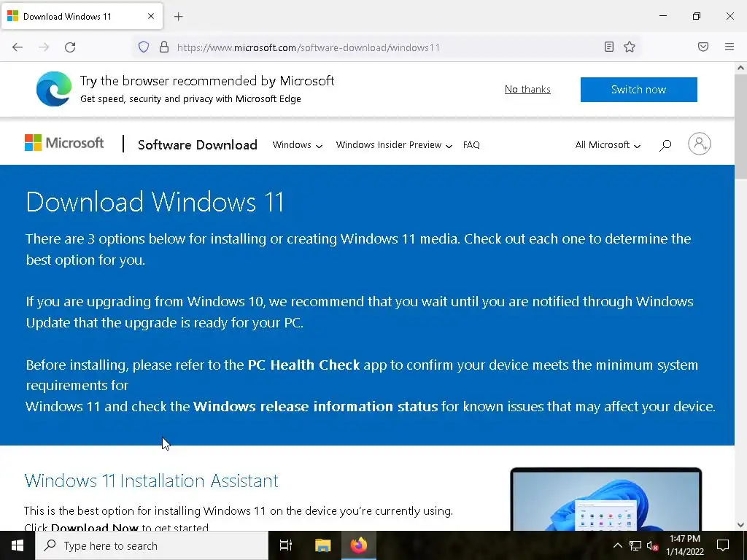Select the Download Windows 11 tab
Image resolution: width=747 pixels, height=560 pixels.
(82, 16)
